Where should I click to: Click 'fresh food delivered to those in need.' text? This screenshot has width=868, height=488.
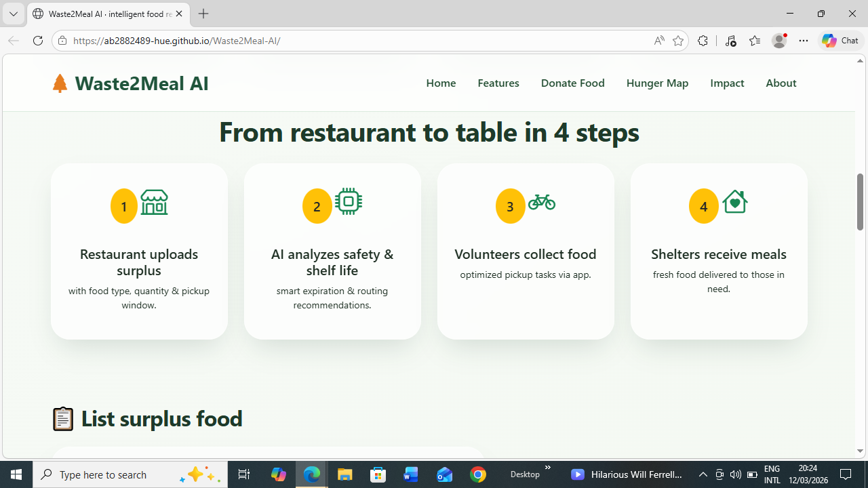coord(719,281)
